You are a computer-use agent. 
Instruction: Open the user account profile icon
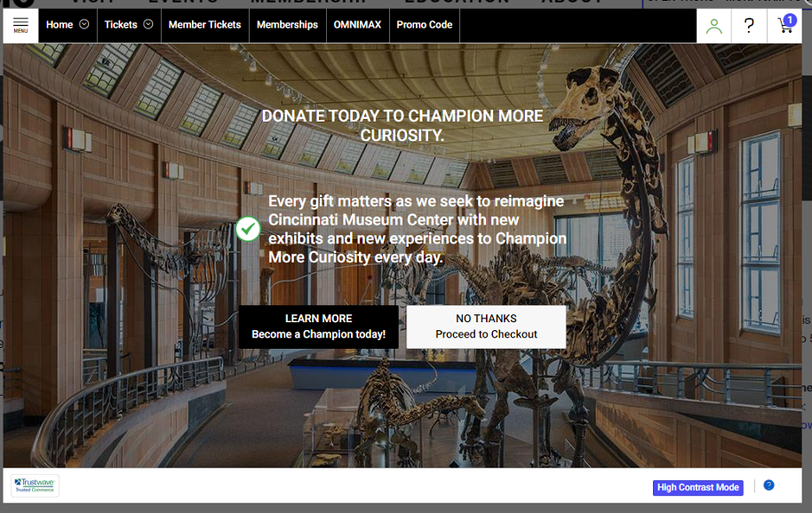713,26
